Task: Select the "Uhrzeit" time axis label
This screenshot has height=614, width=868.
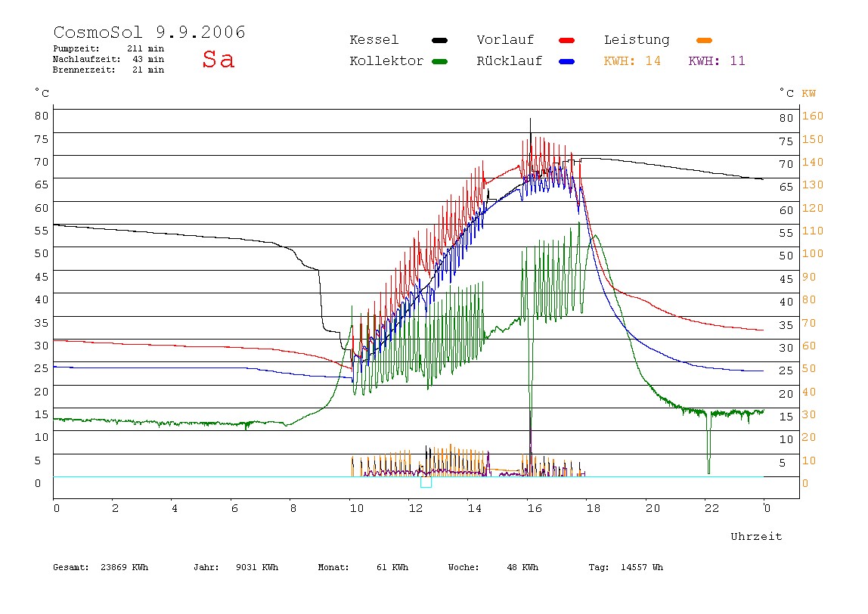Action: pyautogui.click(x=756, y=536)
